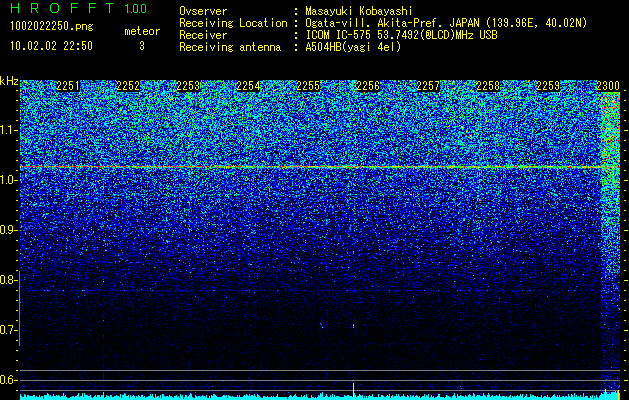
Task: Click the 2253 time marker
Action: tap(188, 86)
